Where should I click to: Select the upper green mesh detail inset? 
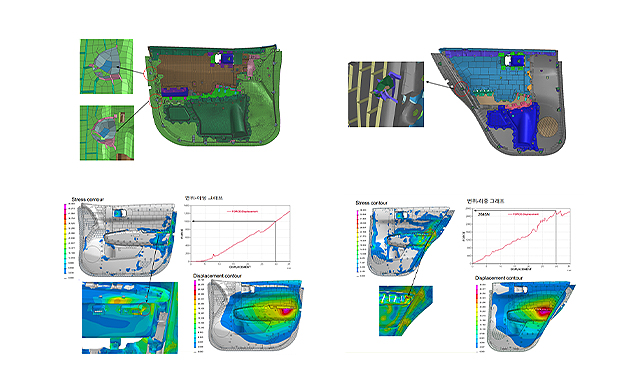[x=107, y=66]
